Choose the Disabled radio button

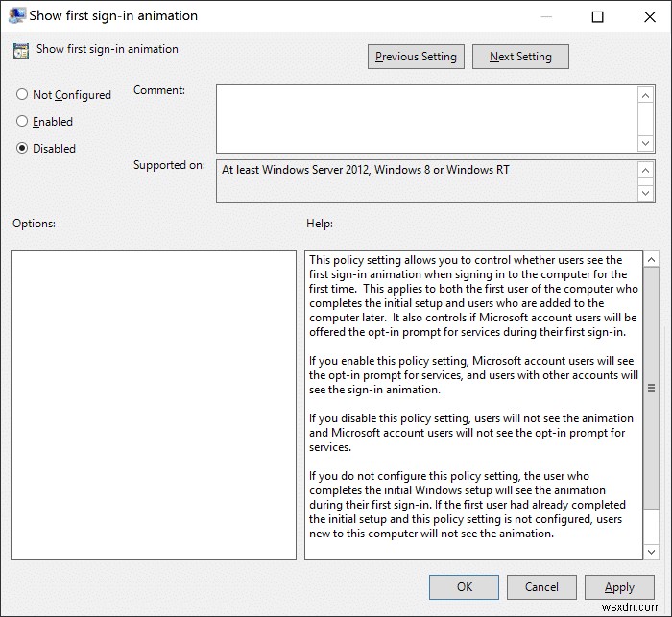(22, 149)
